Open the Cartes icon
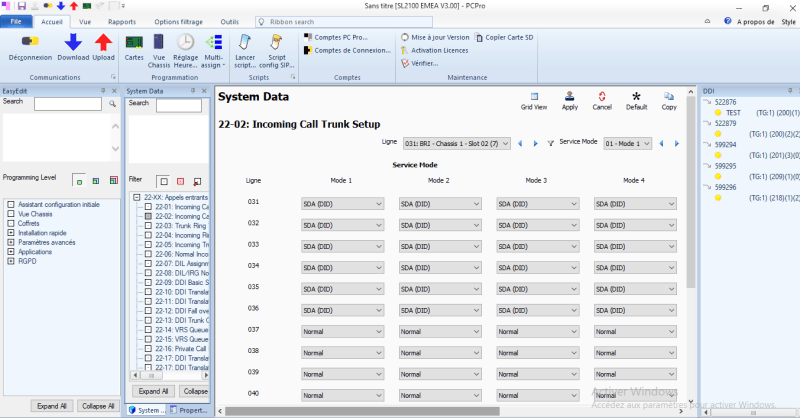Screen dimensions: 800x418 (x=134, y=42)
